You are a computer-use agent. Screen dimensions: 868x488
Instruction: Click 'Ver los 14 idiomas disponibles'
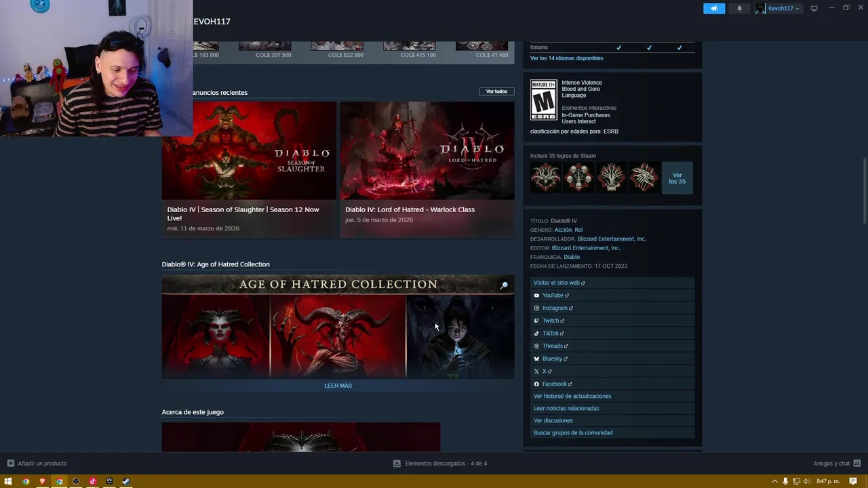[x=566, y=58]
